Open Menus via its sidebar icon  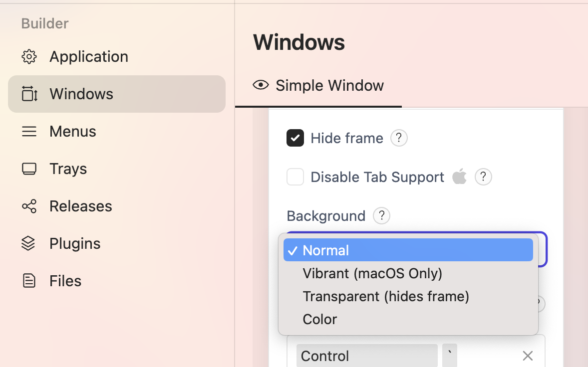tap(29, 131)
